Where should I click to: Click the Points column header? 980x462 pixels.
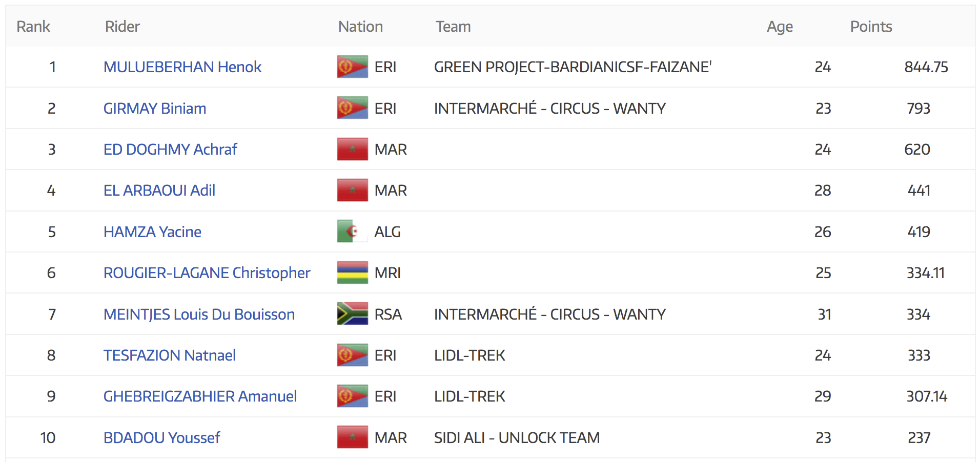[x=871, y=27]
